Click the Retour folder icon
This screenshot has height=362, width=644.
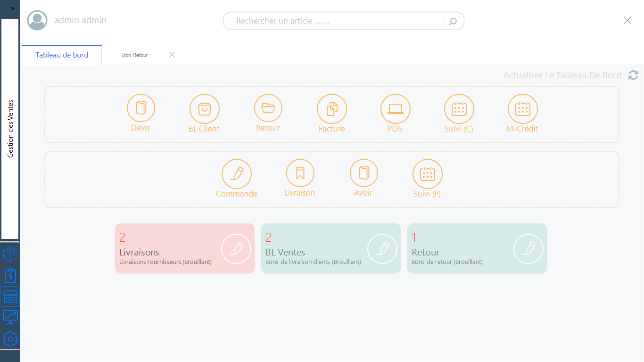268,108
